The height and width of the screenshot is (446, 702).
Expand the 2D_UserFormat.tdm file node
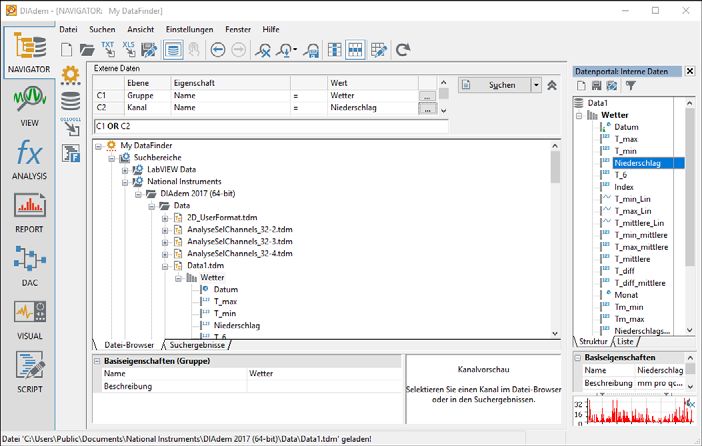coord(165,218)
